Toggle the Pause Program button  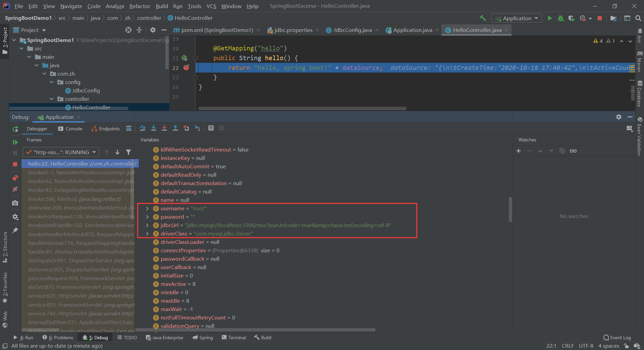point(15,153)
